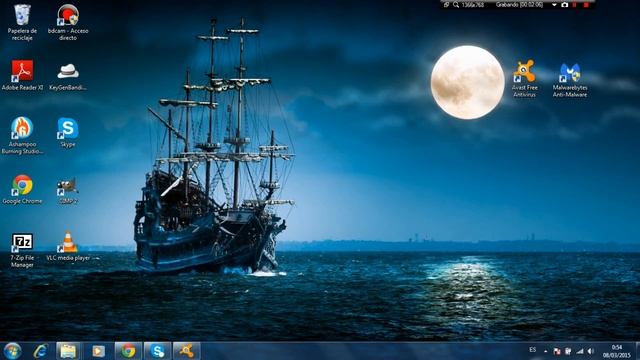Open the recorder bar dropdown arrow
640x360 pixels.
pyautogui.click(x=554, y=5)
